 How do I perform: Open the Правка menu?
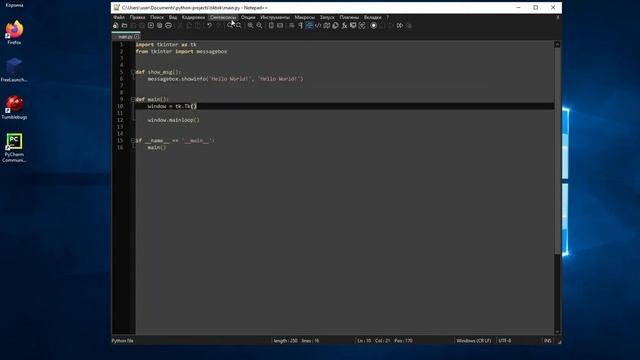coord(137,17)
